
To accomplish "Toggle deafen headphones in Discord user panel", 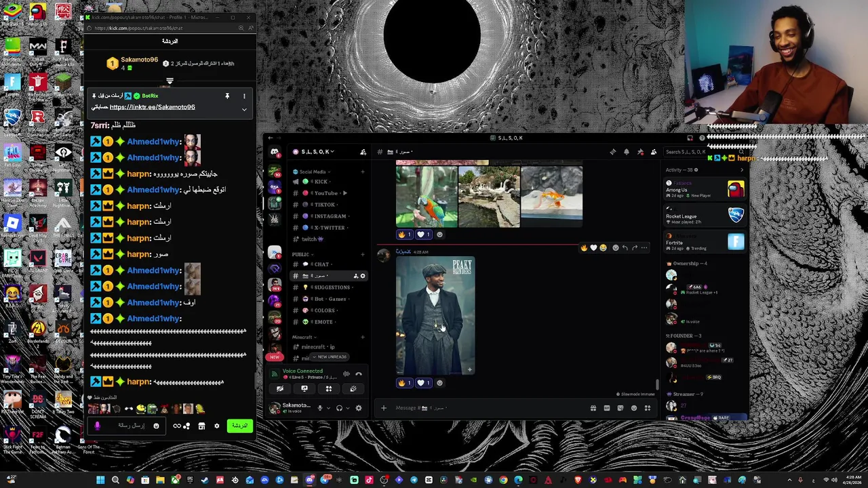I will pyautogui.click(x=340, y=408).
